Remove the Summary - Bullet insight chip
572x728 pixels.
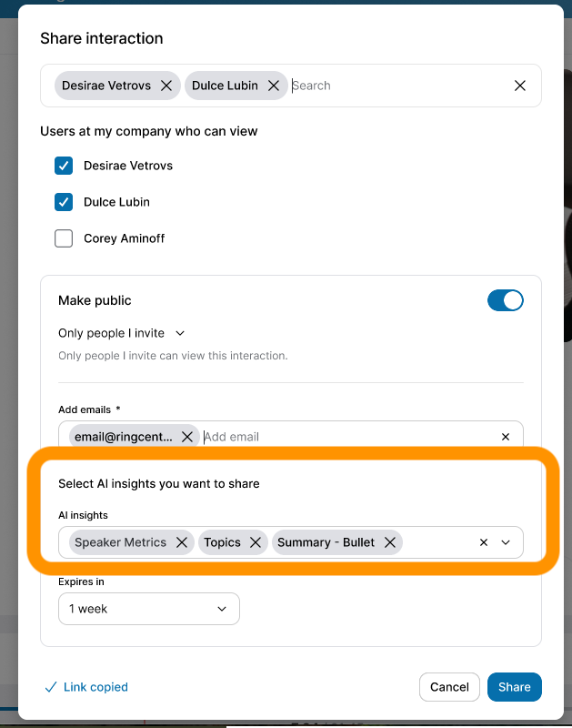pos(389,541)
